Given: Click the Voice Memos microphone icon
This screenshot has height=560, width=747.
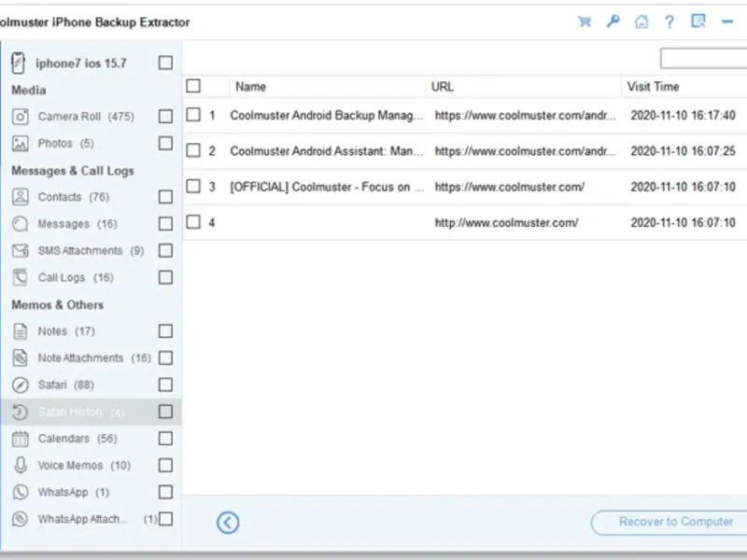Looking at the screenshot, I should pyautogui.click(x=21, y=465).
